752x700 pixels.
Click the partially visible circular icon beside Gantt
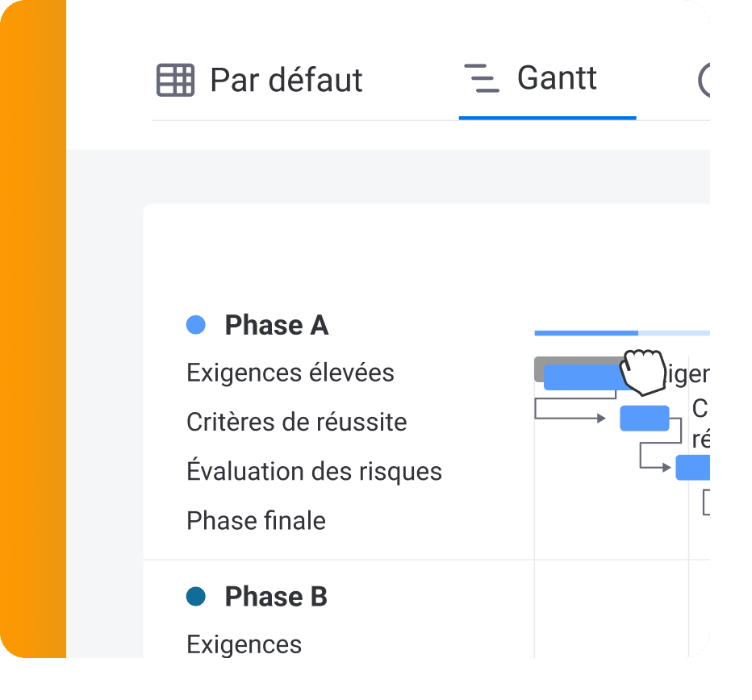click(704, 80)
